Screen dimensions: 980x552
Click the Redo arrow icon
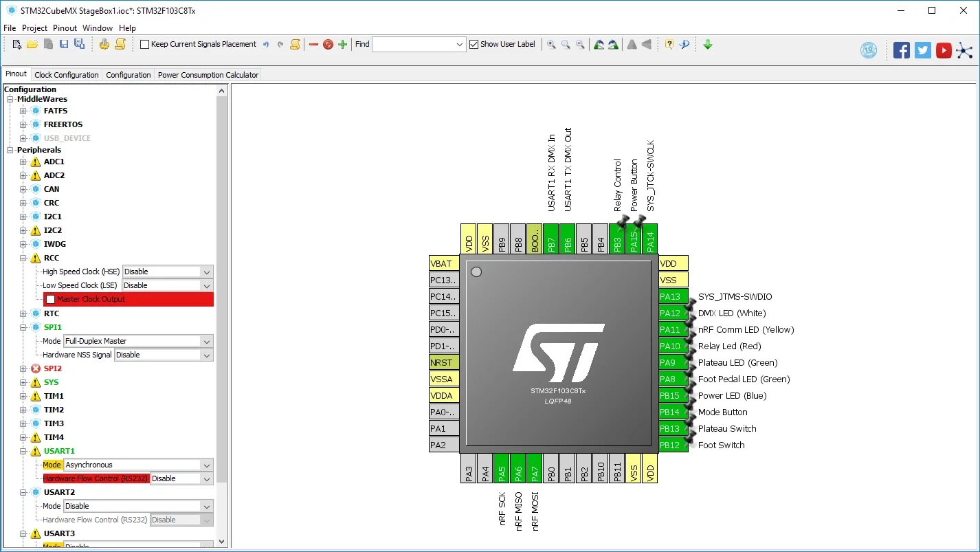pos(280,44)
